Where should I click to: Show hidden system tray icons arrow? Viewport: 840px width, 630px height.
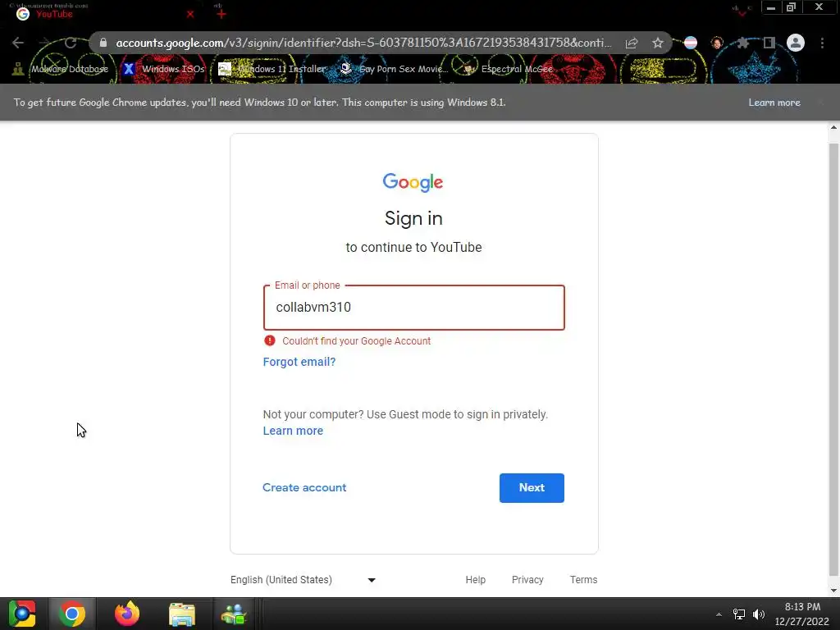tap(719, 614)
